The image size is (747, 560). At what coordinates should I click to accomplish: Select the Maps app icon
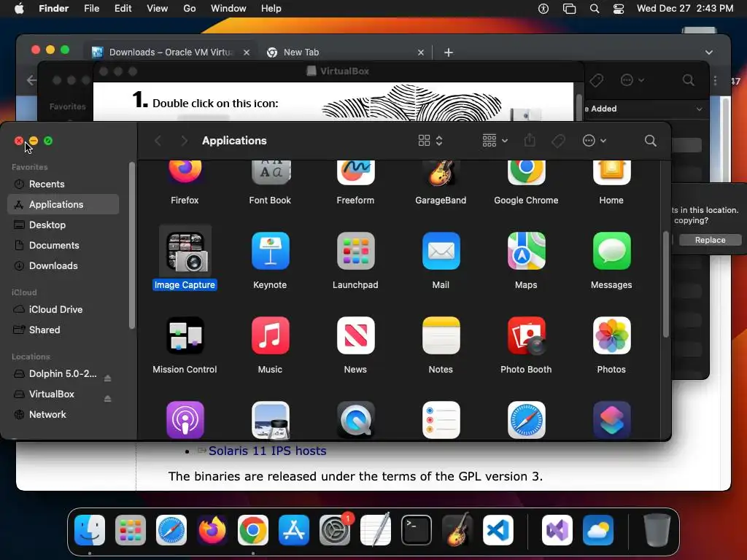(x=526, y=251)
